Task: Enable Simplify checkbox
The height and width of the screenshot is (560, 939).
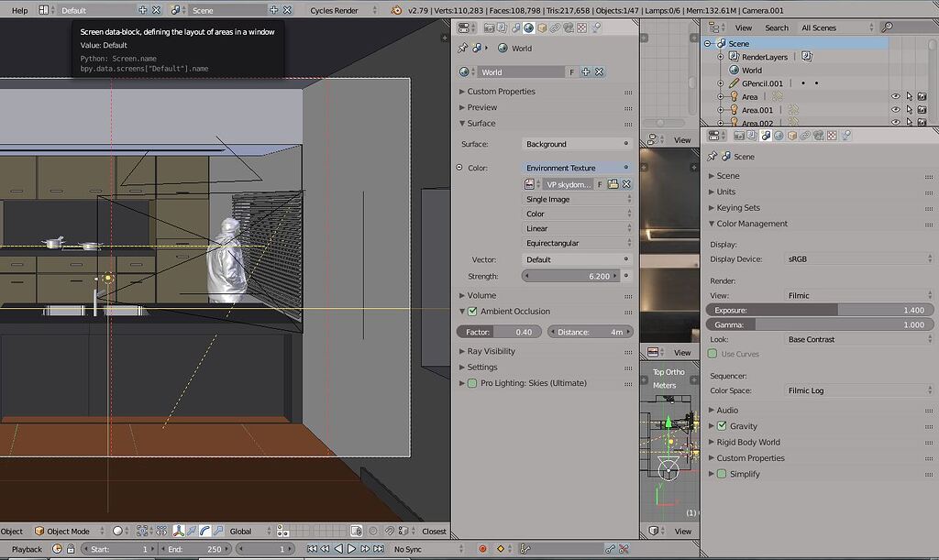Action: (x=723, y=474)
